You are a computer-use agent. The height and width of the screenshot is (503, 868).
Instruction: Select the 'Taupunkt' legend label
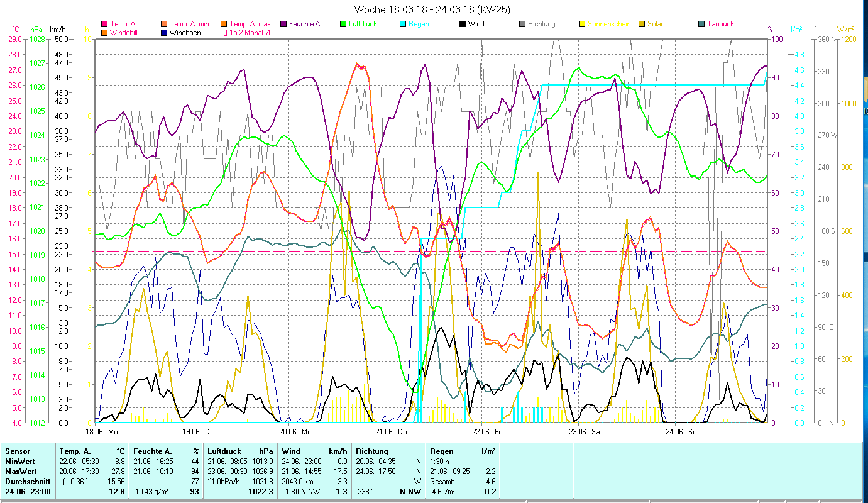(x=722, y=24)
